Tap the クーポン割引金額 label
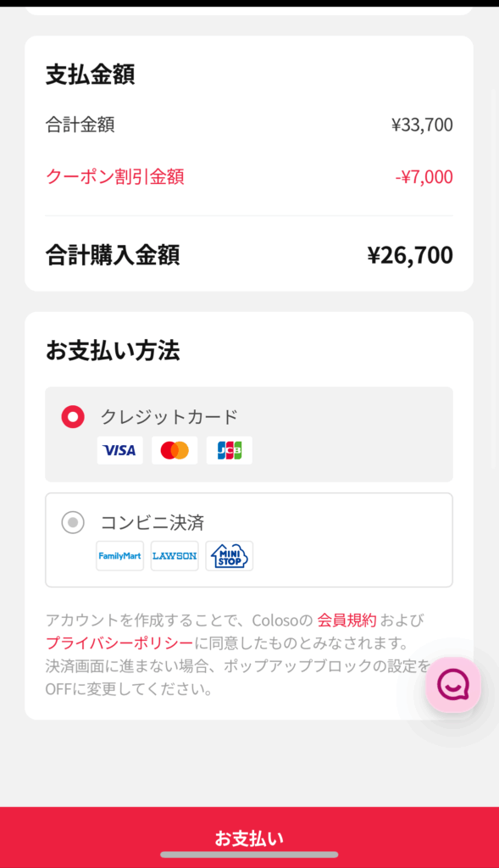 (x=115, y=176)
